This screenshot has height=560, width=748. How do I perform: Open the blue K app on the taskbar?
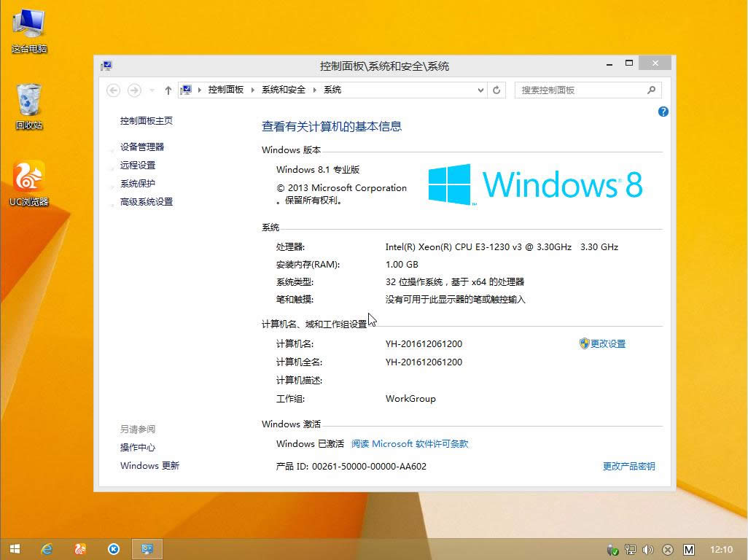(114, 549)
